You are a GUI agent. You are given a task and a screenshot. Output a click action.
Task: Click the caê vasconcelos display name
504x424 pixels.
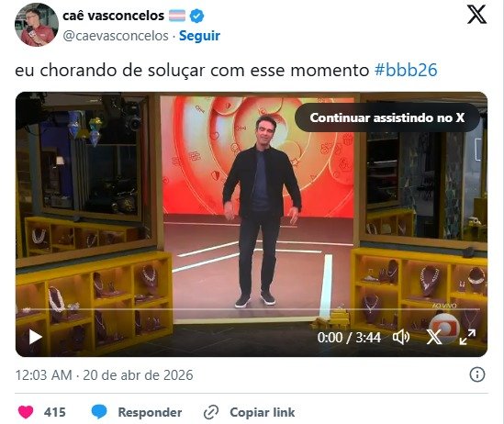click(113, 16)
